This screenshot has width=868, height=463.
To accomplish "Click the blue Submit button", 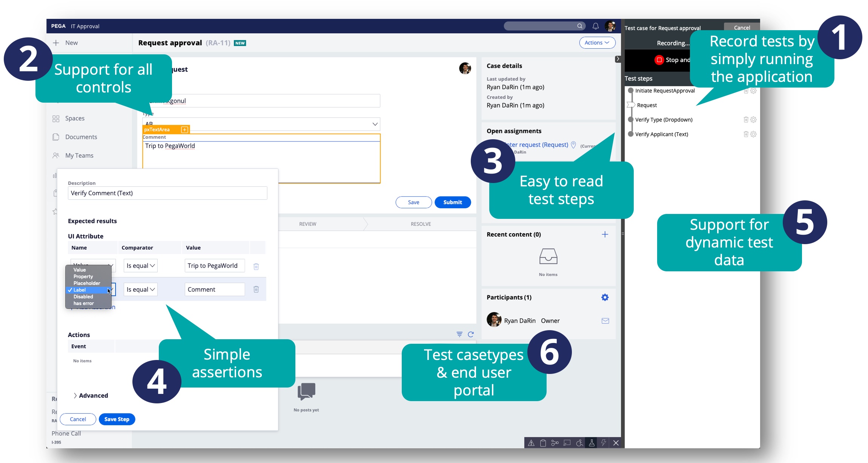I will tap(453, 202).
